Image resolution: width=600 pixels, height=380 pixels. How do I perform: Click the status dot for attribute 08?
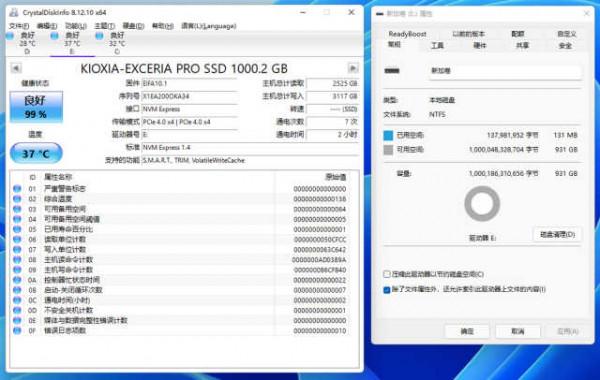point(17,259)
